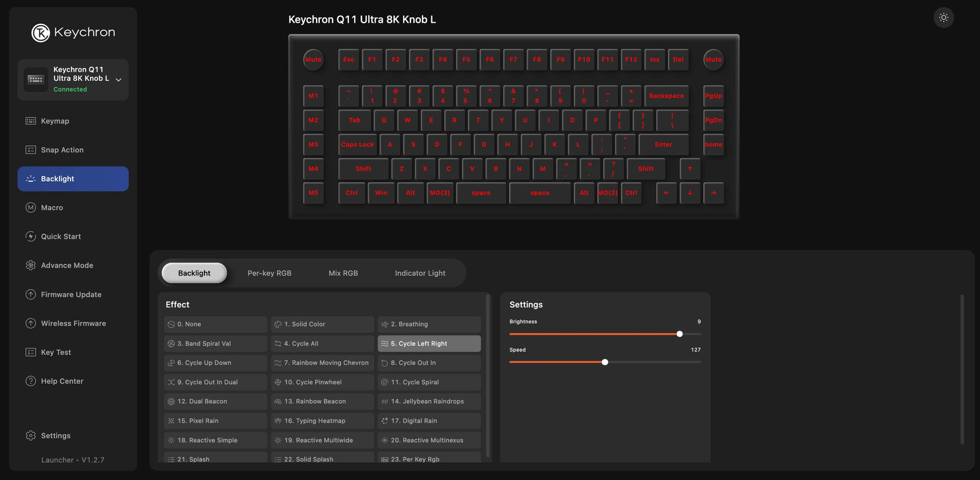Toggle light/dark theme sun icon
The image size is (980, 480).
pyautogui.click(x=944, y=17)
